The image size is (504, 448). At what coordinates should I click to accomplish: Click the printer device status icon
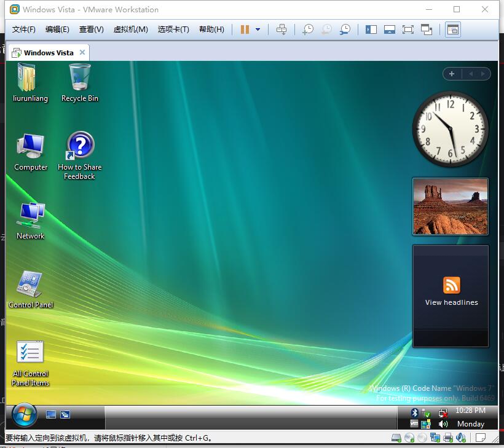[x=447, y=438]
